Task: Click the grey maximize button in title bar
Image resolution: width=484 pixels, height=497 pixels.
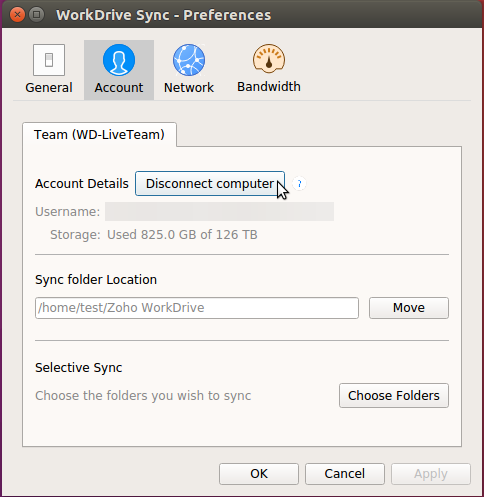Action: pos(37,15)
